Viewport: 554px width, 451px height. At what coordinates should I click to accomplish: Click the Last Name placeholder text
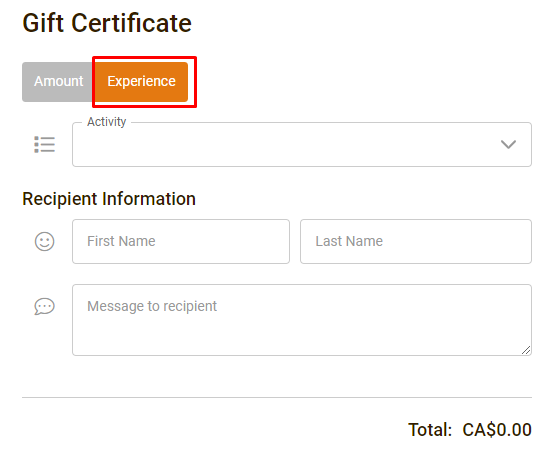[x=349, y=241]
